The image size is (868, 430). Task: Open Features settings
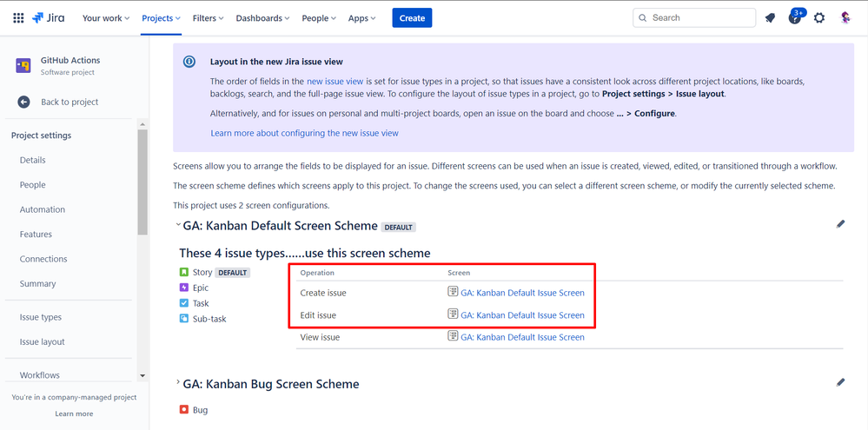tap(36, 234)
